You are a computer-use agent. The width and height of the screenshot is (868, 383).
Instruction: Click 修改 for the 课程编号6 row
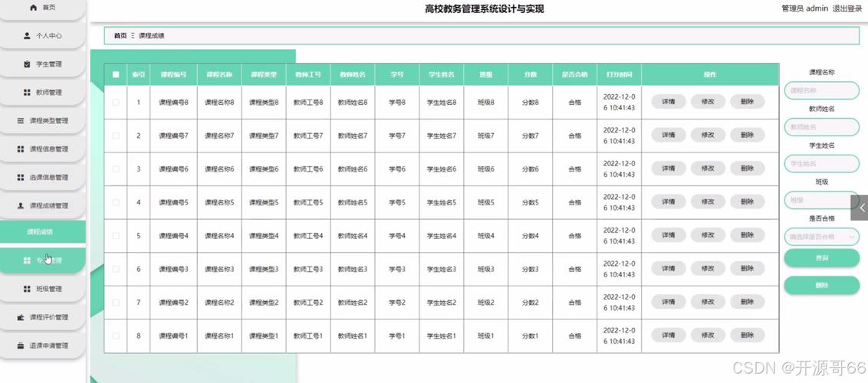tap(708, 168)
